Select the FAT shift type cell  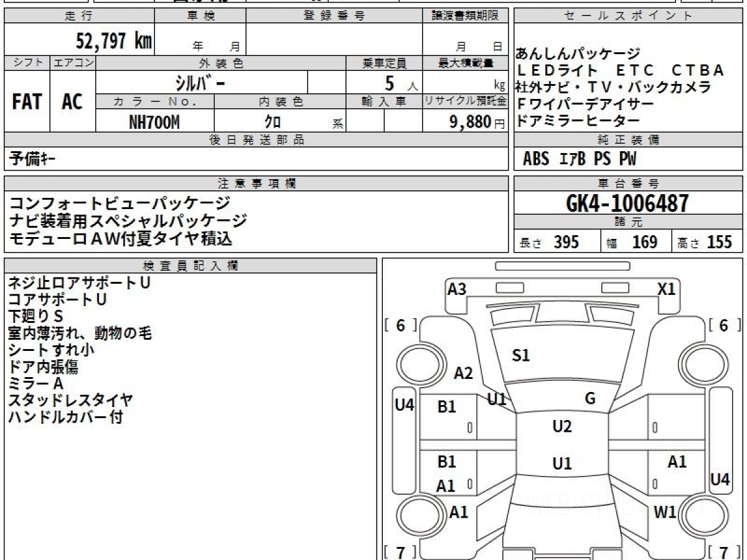27,101
